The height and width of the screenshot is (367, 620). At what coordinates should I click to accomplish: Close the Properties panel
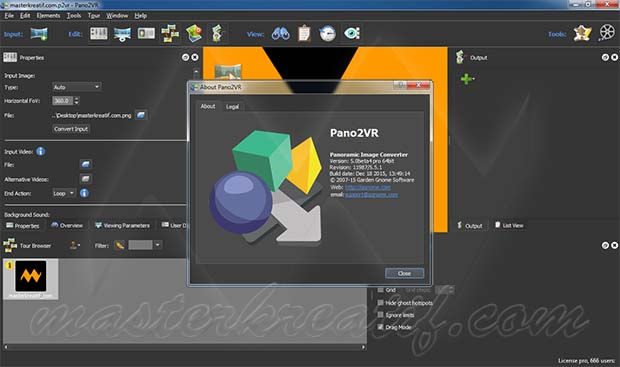point(195,57)
